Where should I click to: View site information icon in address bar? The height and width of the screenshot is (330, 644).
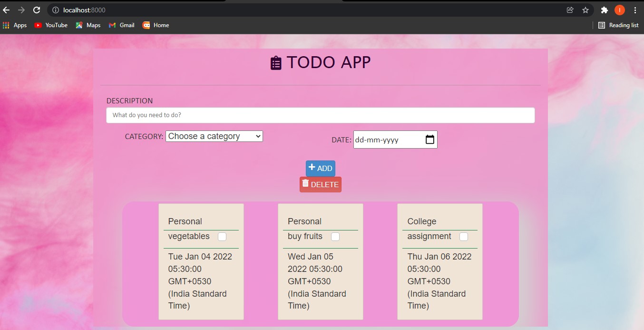(x=55, y=10)
